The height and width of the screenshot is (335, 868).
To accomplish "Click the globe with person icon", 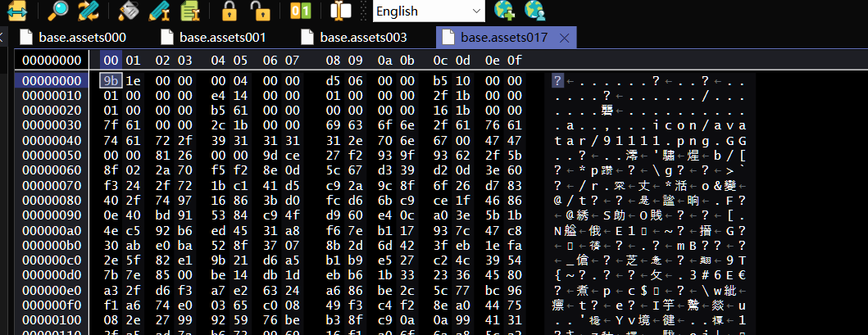I will coord(534,11).
